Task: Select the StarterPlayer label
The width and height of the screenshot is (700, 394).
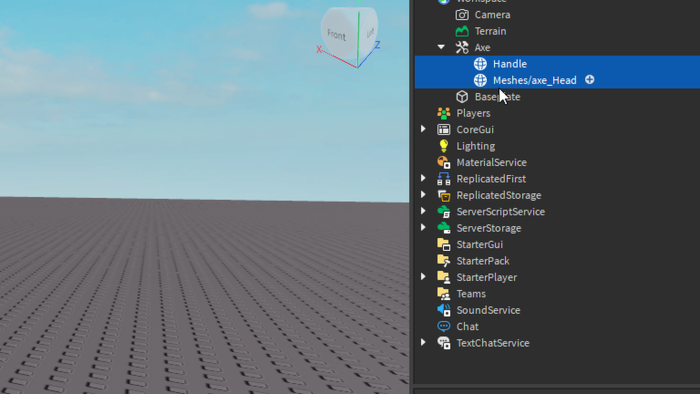Action: 487,278
